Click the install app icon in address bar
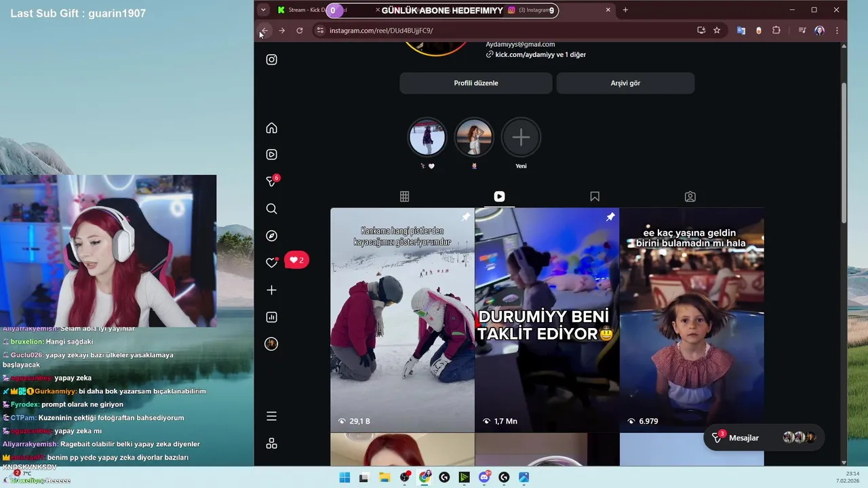This screenshot has width=868, height=488. [x=701, y=30]
